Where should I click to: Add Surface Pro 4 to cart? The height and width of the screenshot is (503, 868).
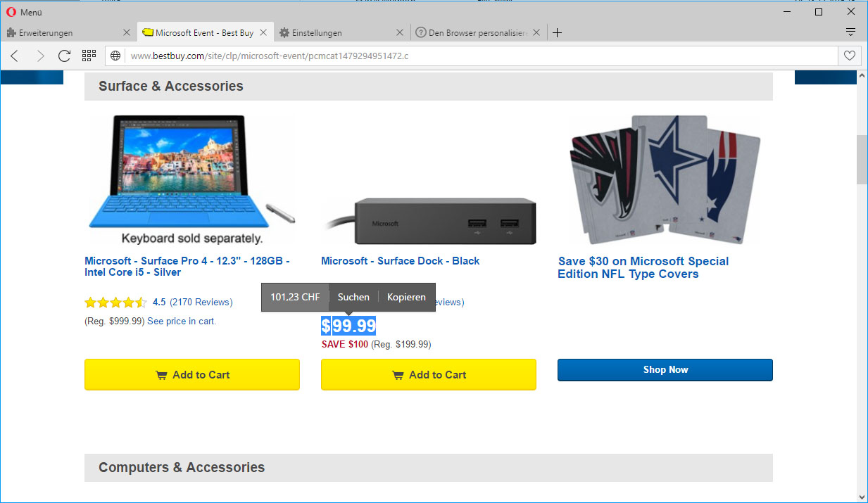[192, 374]
